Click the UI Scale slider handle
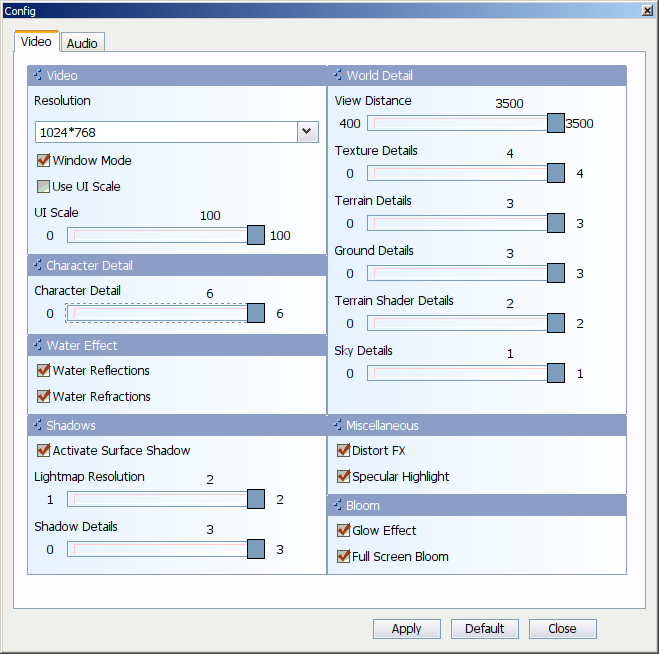The width and height of the screenshot is (659, 654). coord(256,235)
